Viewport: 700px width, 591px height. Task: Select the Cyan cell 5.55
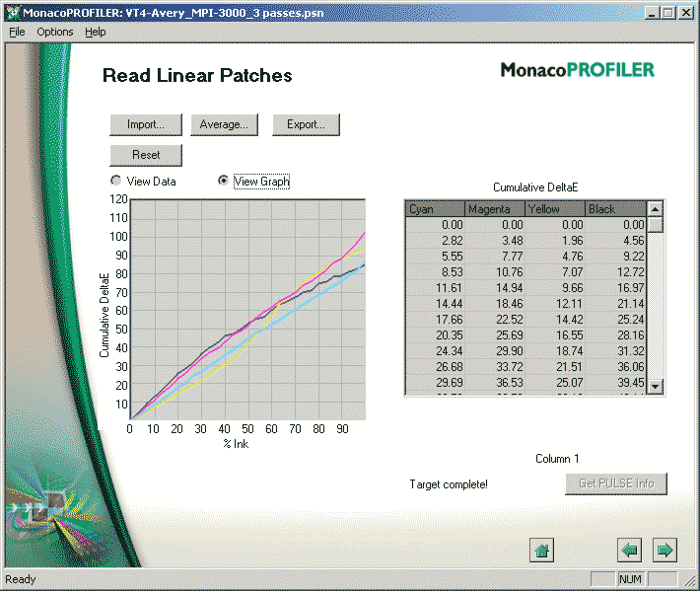pyautogui.click(x=435, y=256)
